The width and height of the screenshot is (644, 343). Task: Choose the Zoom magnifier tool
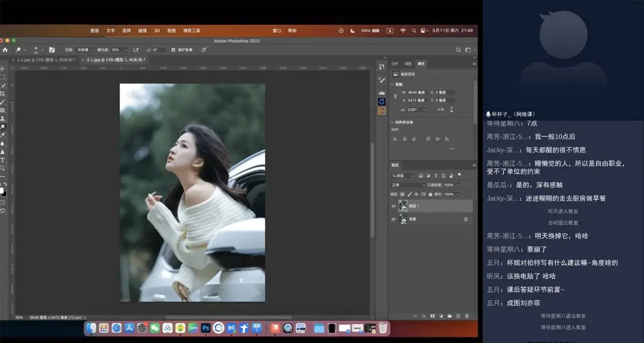pos(3,168)
